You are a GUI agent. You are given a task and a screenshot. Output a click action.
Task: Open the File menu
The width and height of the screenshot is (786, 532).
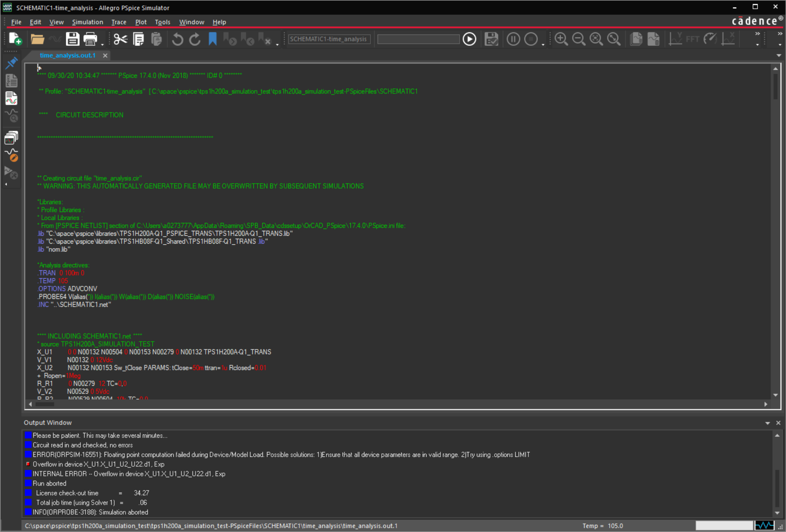(16, 22)
